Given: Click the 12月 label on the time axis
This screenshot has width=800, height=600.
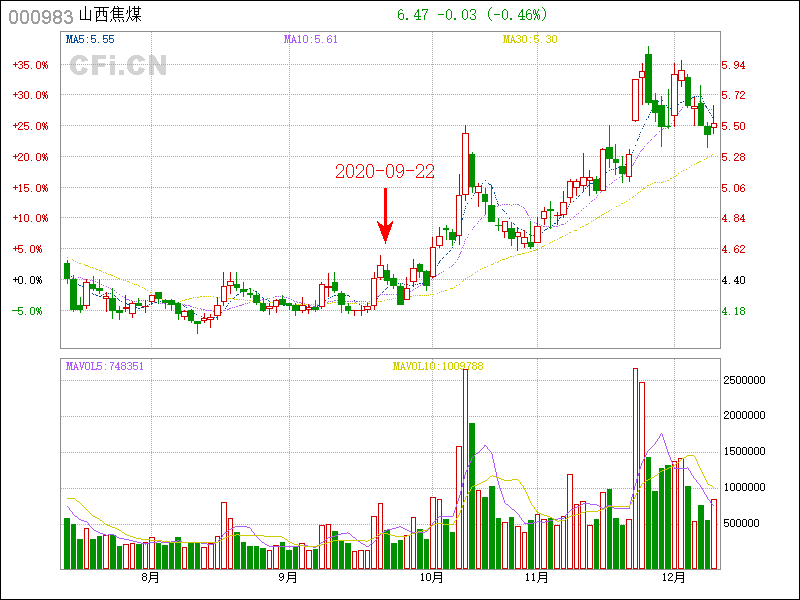Looking at the screenshot, I should [x=674, y=577].
